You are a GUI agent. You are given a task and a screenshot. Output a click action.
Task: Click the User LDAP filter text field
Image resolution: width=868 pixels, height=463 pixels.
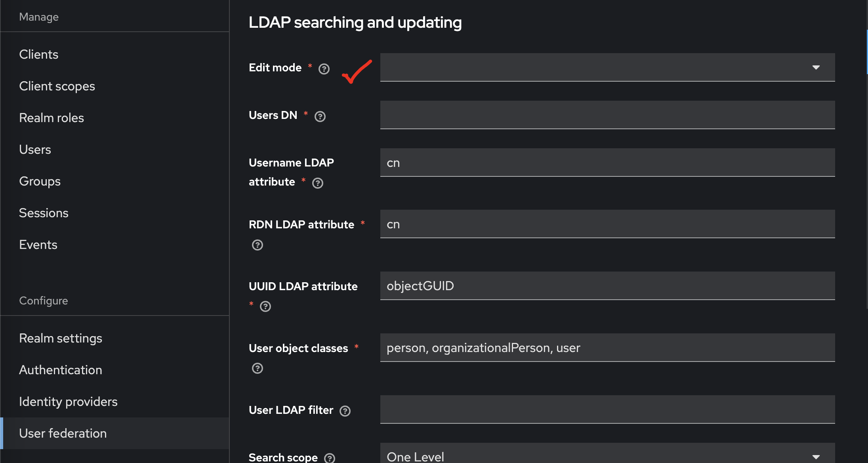[x=607, y=409]
